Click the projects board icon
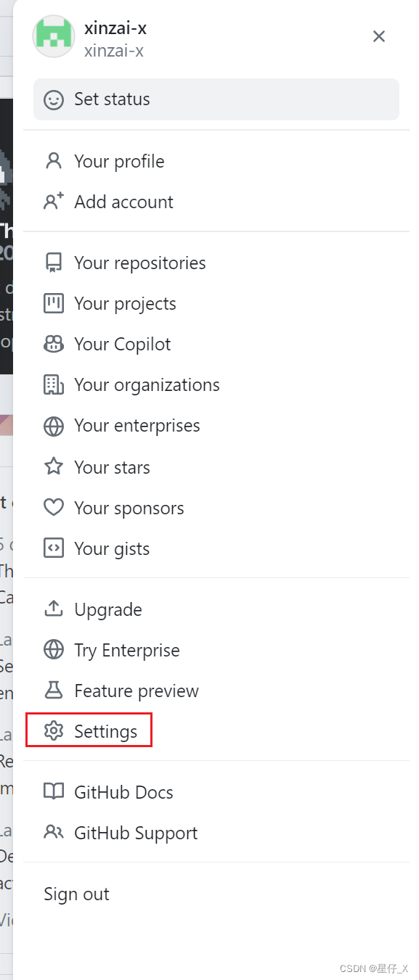This screenshot has height=980, width=419. coord(54,303)
